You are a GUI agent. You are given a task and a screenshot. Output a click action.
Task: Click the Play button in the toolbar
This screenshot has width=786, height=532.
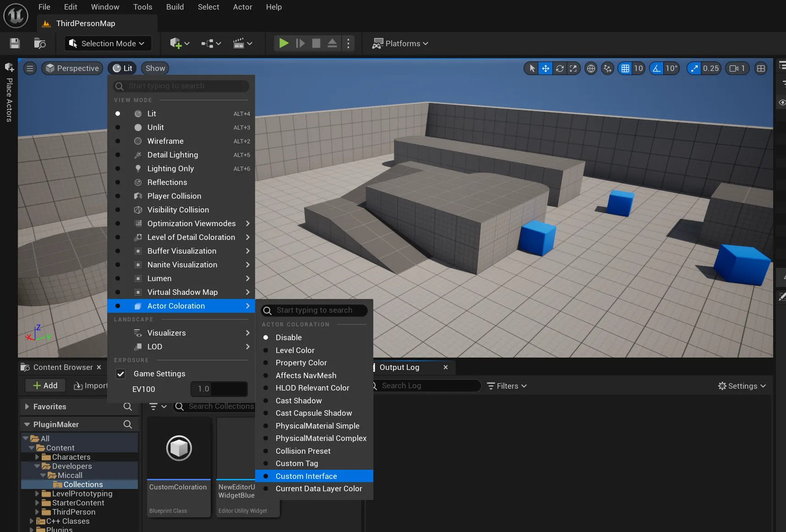tap(284, 43)
